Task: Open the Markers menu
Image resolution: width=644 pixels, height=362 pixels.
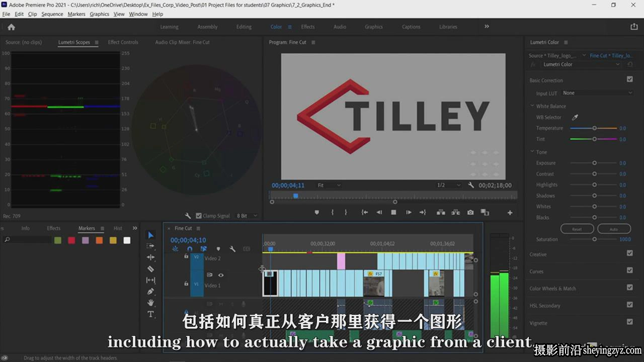Action: pyautogui.click(x=76, y=14)
